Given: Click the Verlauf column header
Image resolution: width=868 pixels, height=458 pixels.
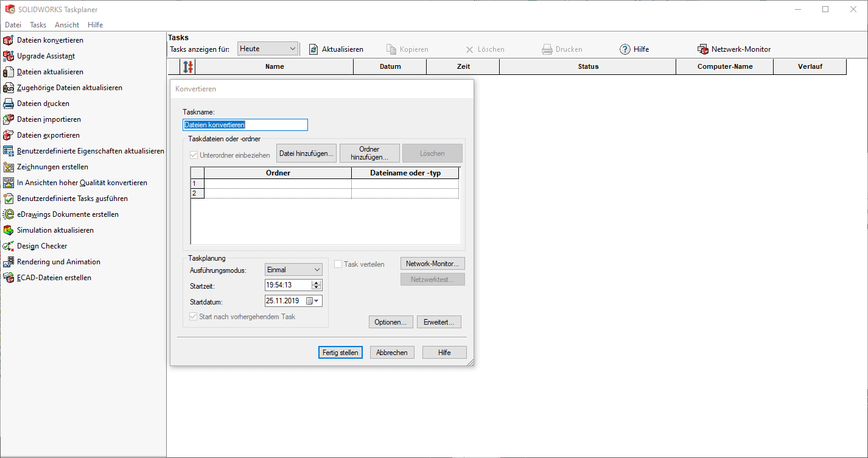Looking at the screenshot, I should click(x=810, y=67).
